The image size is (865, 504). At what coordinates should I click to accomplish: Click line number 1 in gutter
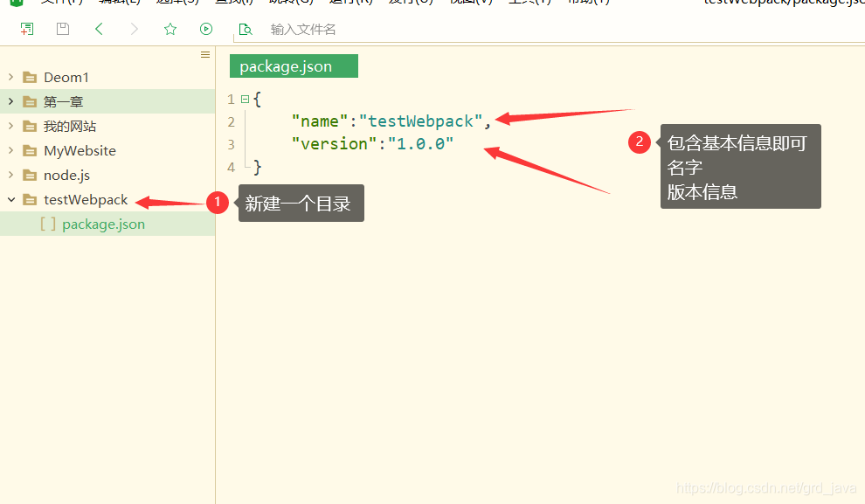click(232, 100)
